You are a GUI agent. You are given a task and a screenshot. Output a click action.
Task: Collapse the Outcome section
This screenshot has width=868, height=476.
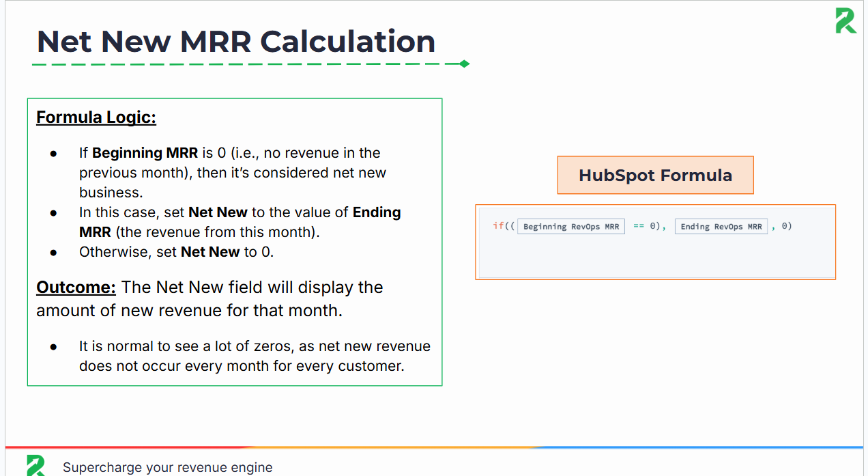(76, 287)
